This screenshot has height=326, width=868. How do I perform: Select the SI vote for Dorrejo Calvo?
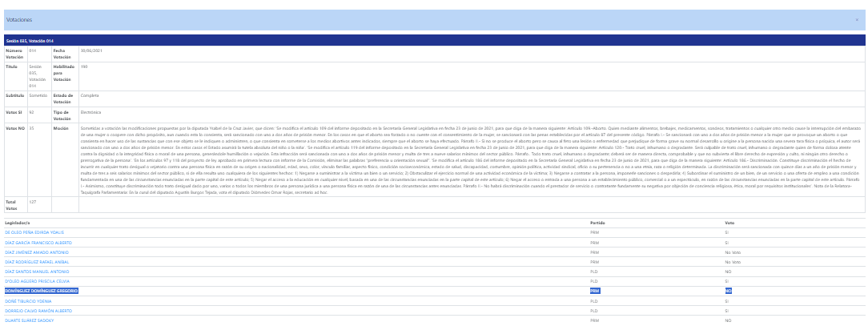(727, 311)
